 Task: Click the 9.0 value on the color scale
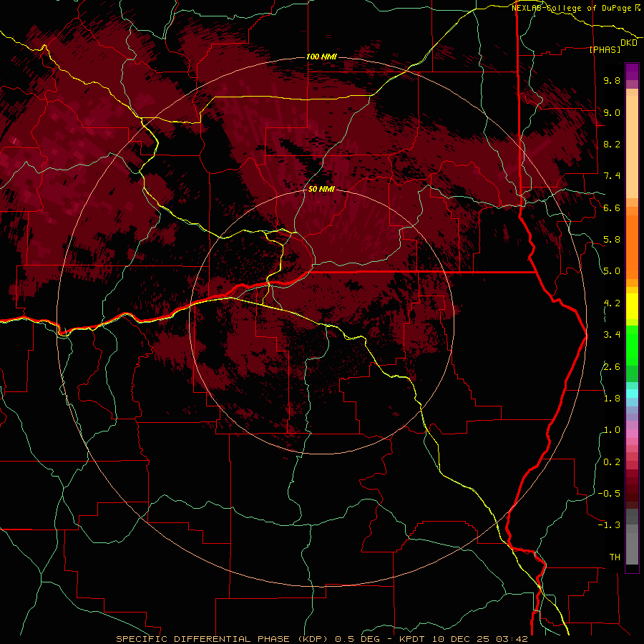coord(612,112)
